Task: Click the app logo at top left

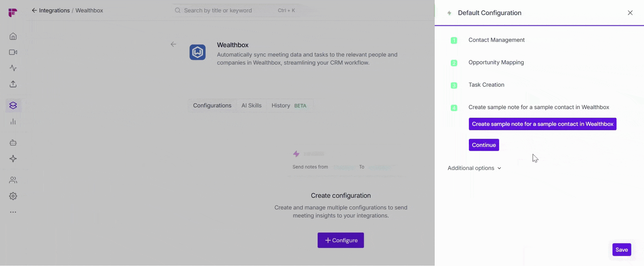Action: [13, 13]
